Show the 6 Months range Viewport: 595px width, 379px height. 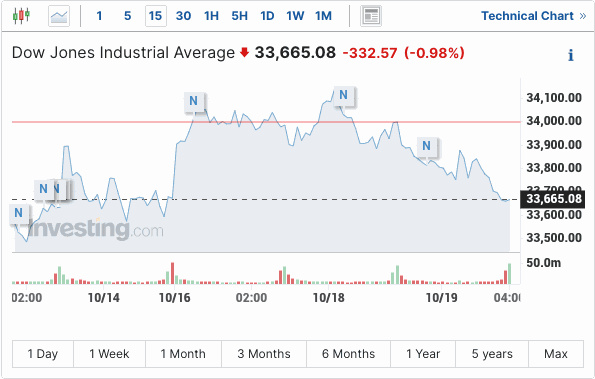tap(348, 354)
